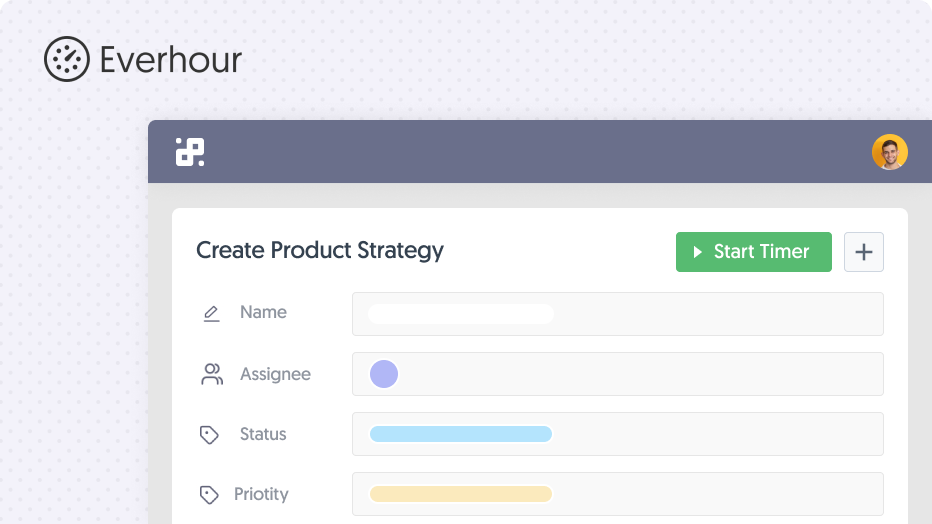
Task: Click into the Name input field
Action: 618,314
